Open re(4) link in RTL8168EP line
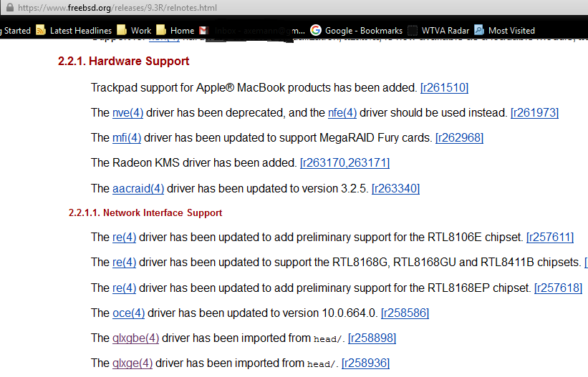Screen dimensions: 588x377 [124, 288]
